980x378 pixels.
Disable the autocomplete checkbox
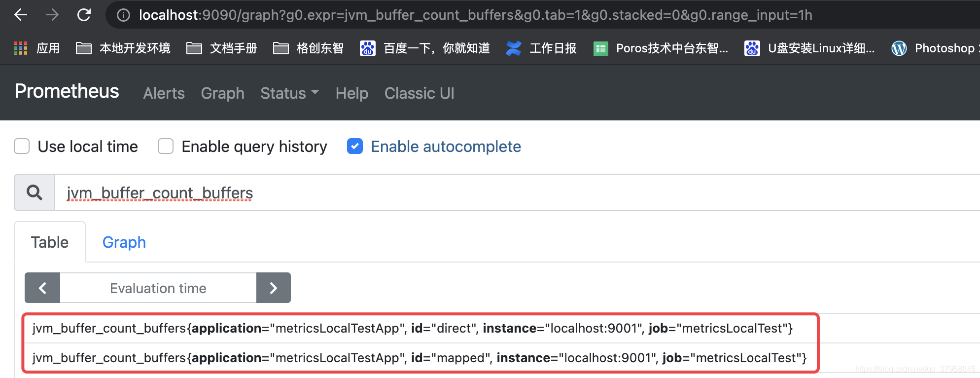(355, 146)
